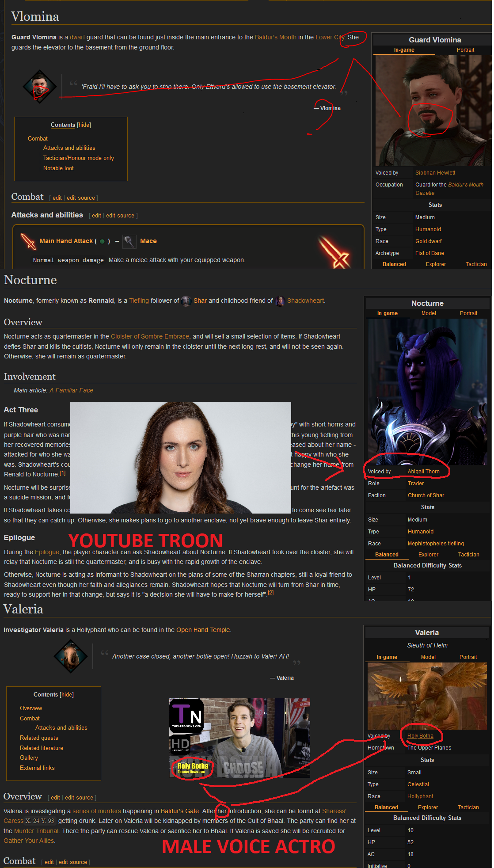Jump to Related quests in contents
Image resolution: width=494 pixels, height=868 pixels.
pyautogui.click(x=39, y=738)
